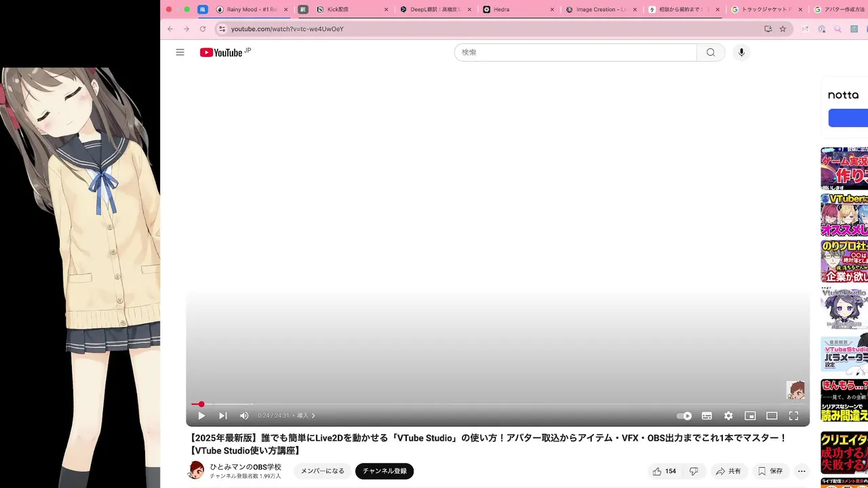This screenshot has width=868, height=488.
Task: Seek using the red video progress bar
Action: (498, 404)
